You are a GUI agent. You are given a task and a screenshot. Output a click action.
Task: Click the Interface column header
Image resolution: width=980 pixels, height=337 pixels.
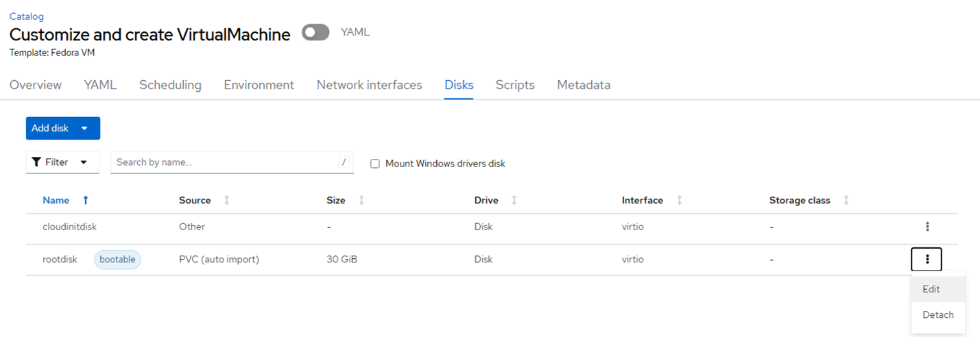click(643, 200)
